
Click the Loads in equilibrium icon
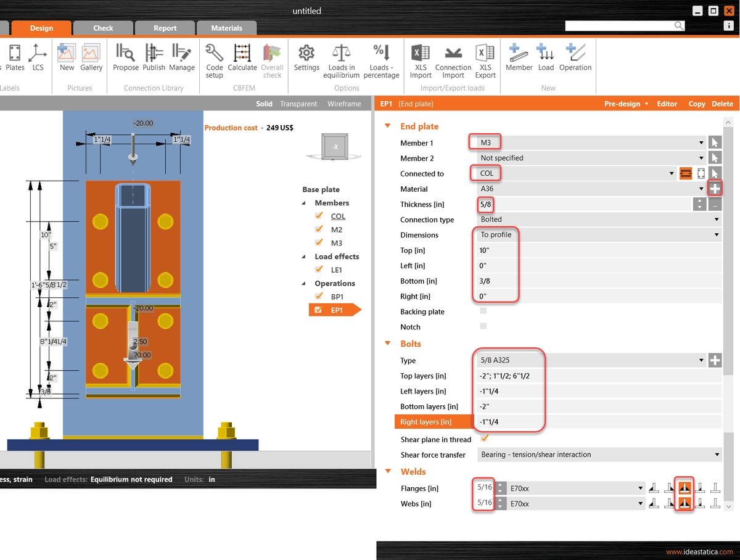pyautogui.click(x=341, y=59)
